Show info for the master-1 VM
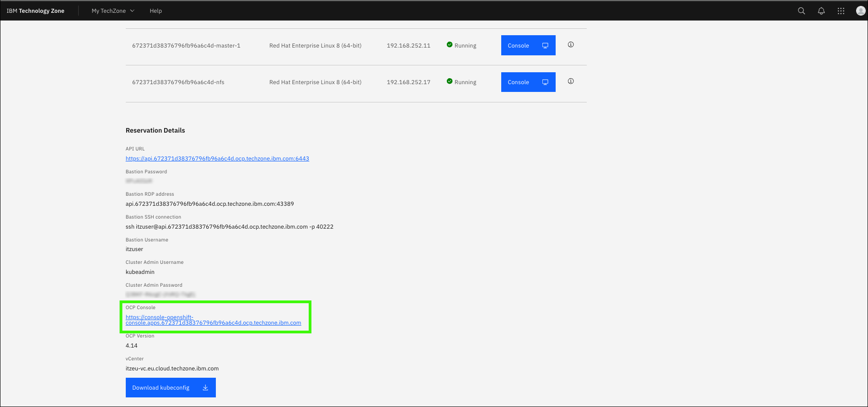The height and width of the screenshot is (407, 868). (571, 45)
